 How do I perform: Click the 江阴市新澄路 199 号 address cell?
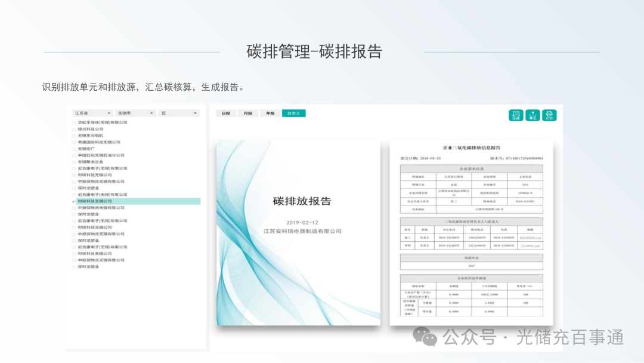489,209
